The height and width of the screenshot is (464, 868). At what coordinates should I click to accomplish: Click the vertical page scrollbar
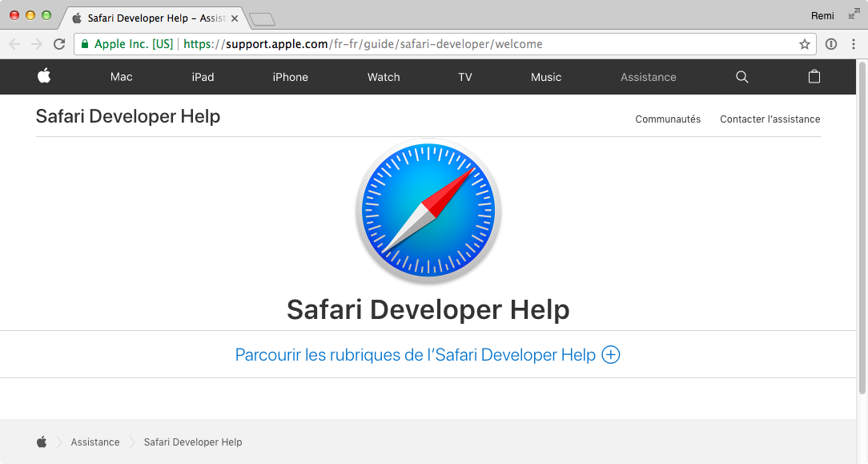pos(862,230)
